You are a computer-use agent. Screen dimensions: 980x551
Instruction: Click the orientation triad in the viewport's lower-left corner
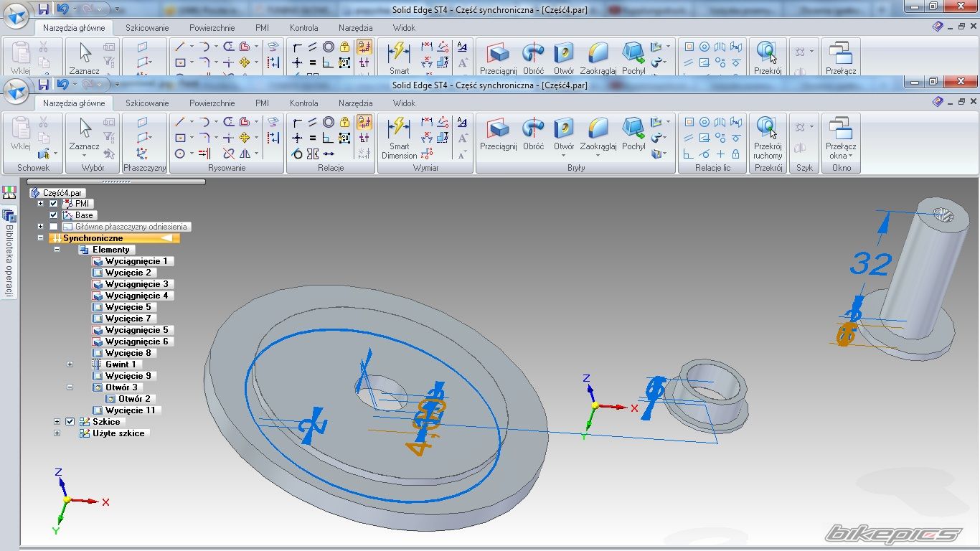pyautogui.click(x=80, y=500)
